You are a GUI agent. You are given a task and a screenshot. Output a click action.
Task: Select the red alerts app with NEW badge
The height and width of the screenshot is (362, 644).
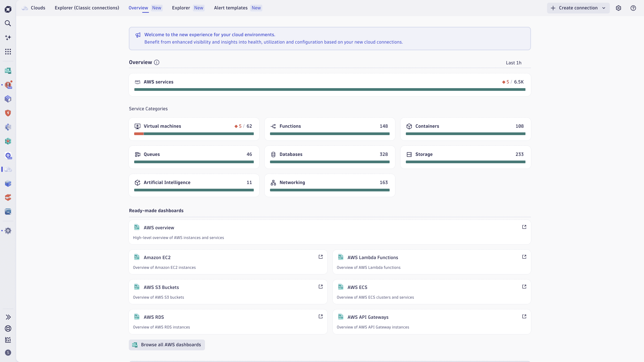click(8, 85)
